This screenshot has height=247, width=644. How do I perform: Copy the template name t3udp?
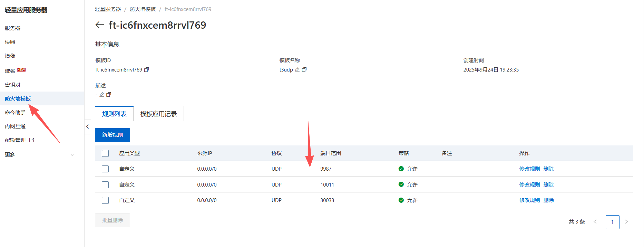[304, 70]
